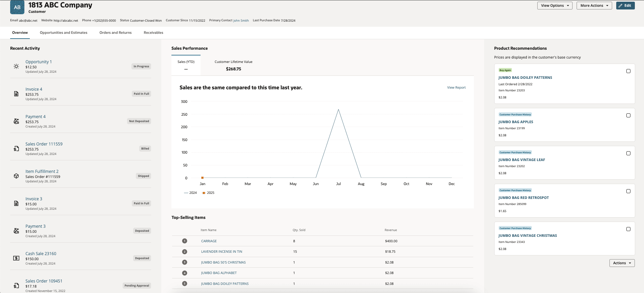Click the 2024 legend line swatch
644x293 pixels.
(186, 193)
